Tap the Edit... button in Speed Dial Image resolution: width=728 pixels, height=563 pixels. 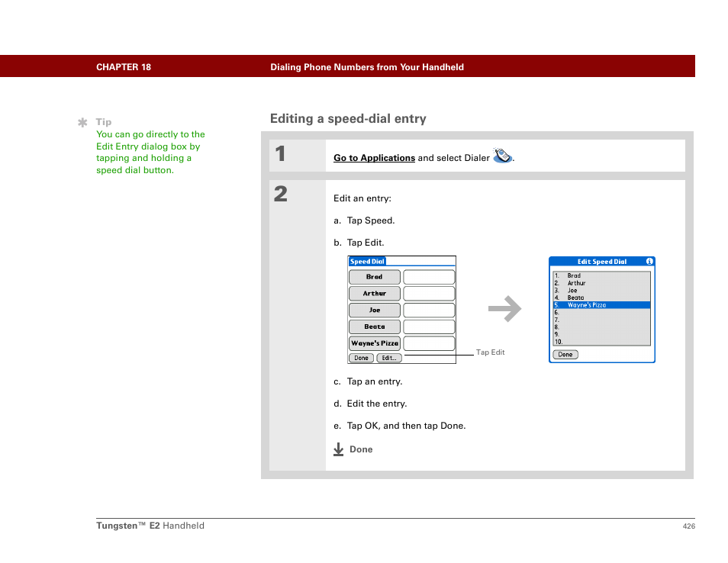[389, 358]
